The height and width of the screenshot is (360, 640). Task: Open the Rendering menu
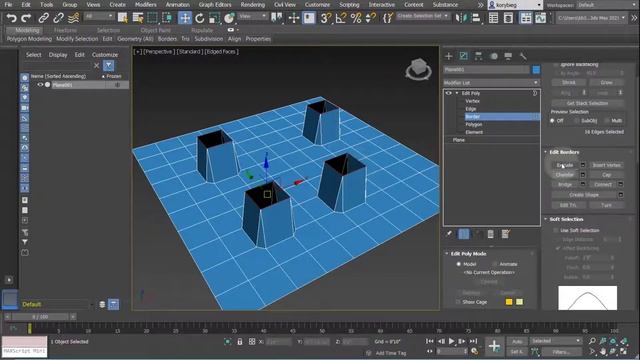pyautogui.click(x=253, y=4)
